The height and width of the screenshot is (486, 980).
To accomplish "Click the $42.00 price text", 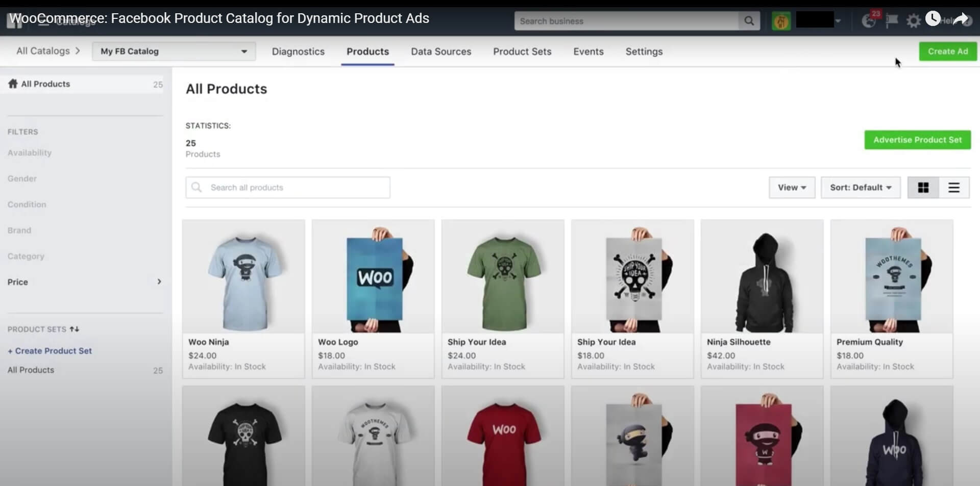I will click(x=721, y=355).
